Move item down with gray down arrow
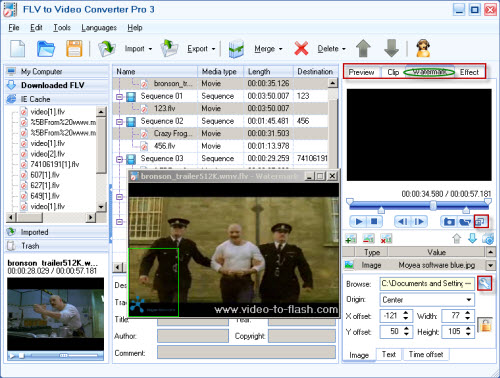Screen dimensions: 500x378 (x=391, y=49)
